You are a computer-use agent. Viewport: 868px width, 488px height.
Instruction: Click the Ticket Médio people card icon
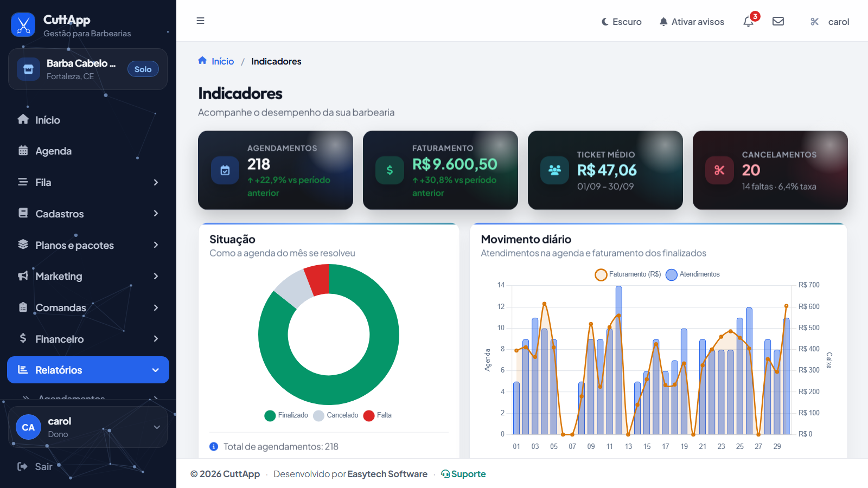tap(554, 170)
